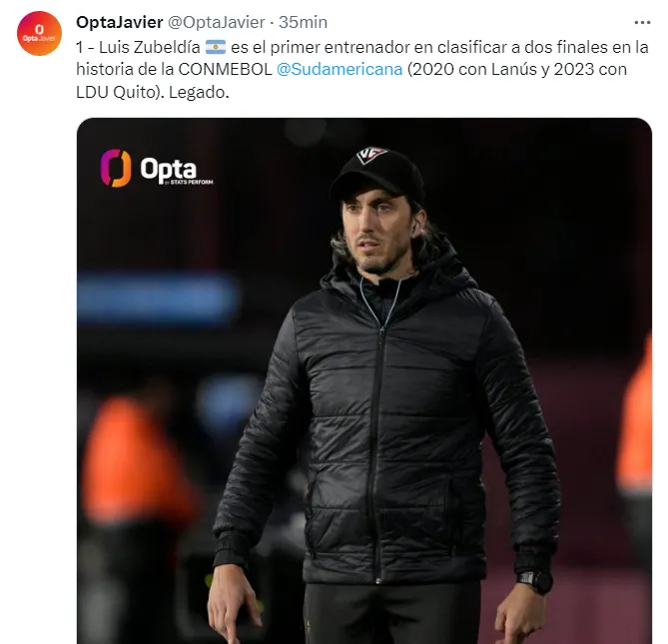Click the jacket zipper in the photo

pyautogui.click(x=377, y=451)
